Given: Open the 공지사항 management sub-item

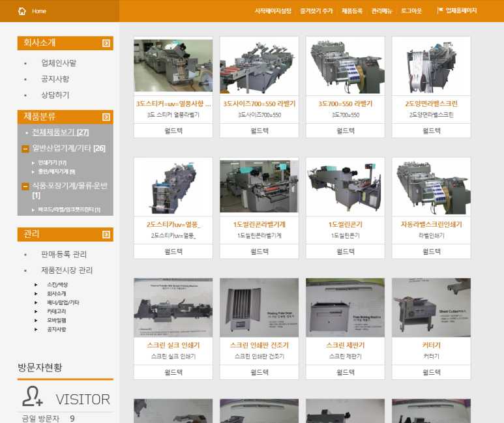Looking at the screenshot, I should (56, 329).
